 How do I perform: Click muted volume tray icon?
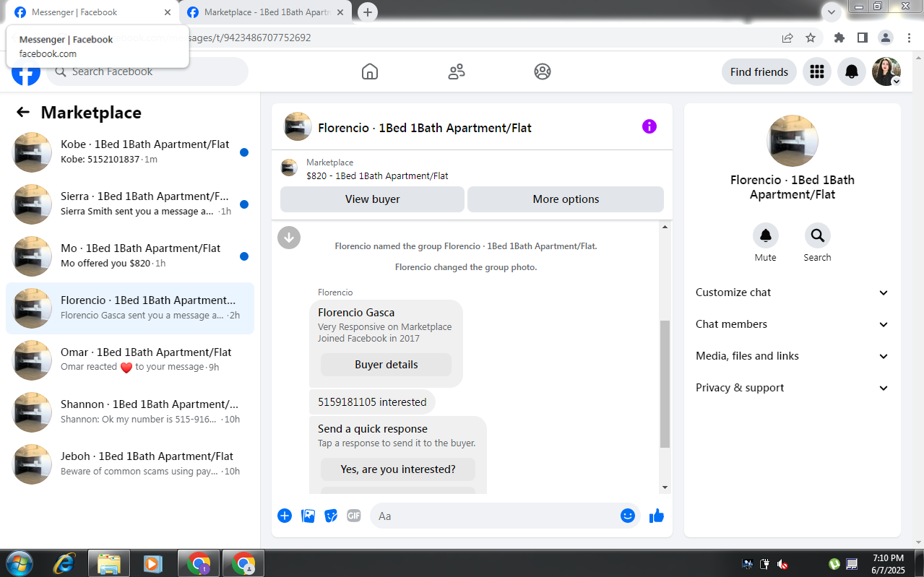click(x=782, y=563)
